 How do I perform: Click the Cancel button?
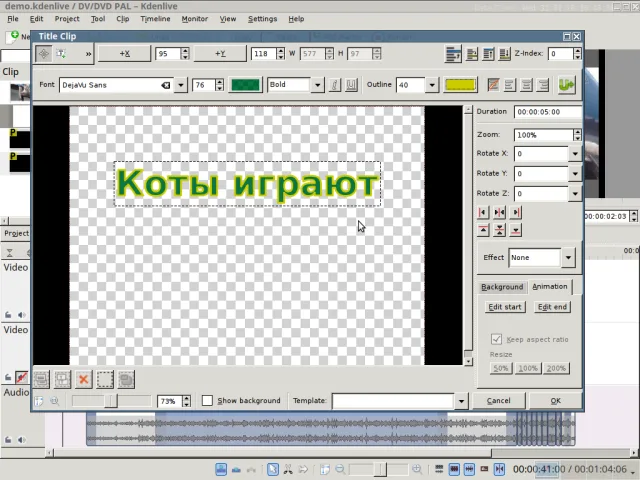(x=498, y=401)
